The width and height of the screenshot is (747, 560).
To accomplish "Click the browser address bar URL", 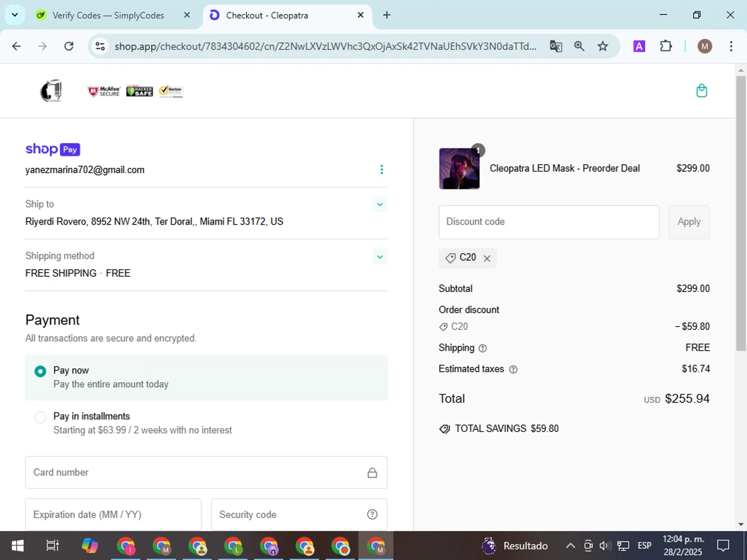I will pos(325,46).
